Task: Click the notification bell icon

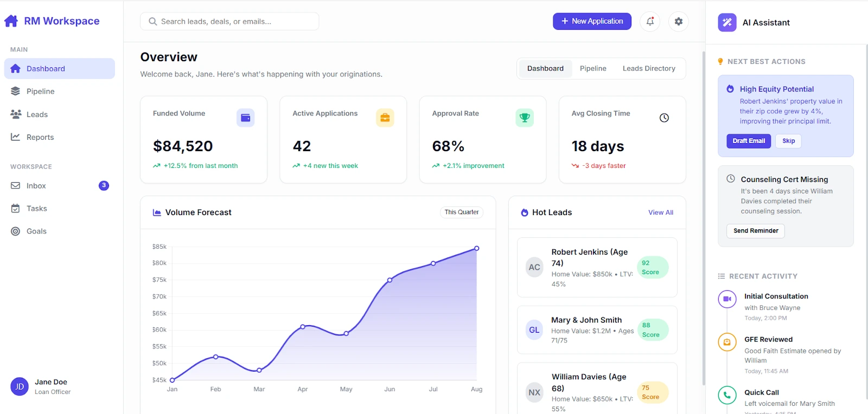Action: click(650, 22)
